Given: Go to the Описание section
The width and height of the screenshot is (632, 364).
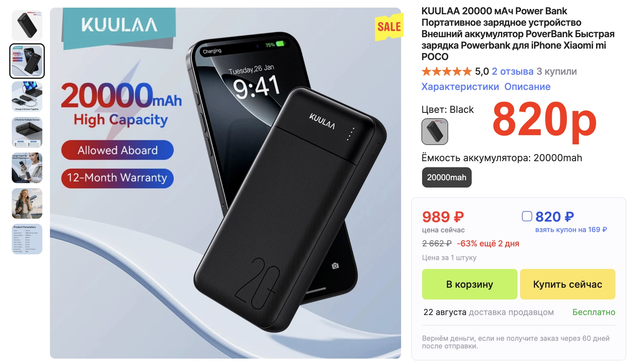Looking at the screenshot, I should click(527, 87).
